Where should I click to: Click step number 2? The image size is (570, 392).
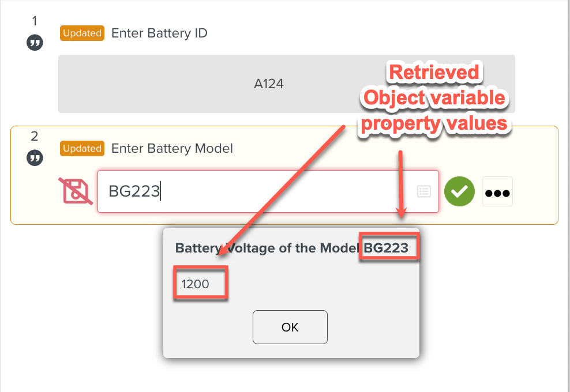[35, 137]
